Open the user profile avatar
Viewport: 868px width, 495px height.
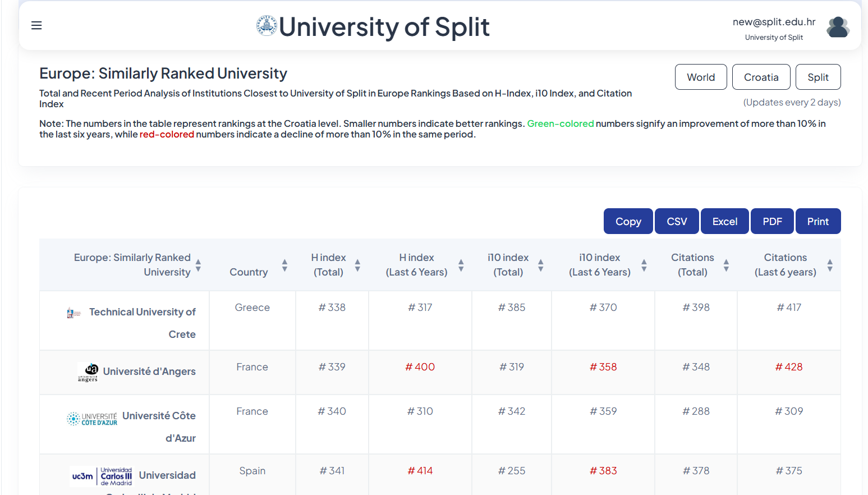coord(838,27)
